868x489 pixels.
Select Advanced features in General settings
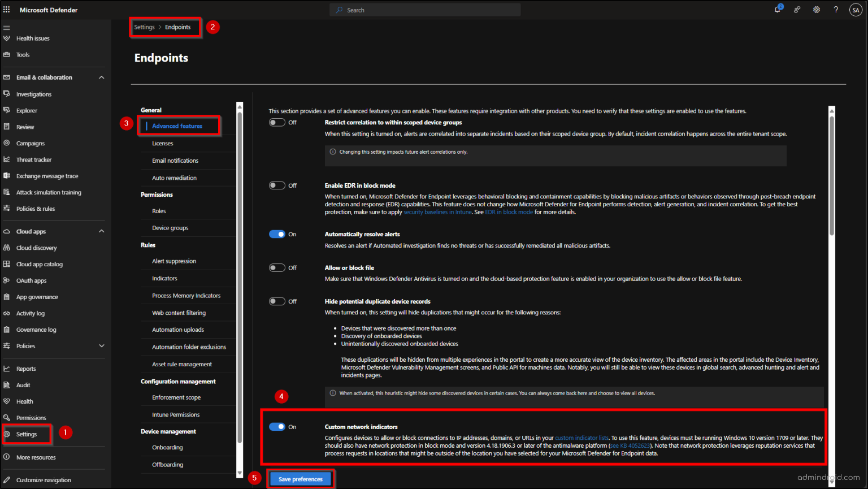[177, 126]
